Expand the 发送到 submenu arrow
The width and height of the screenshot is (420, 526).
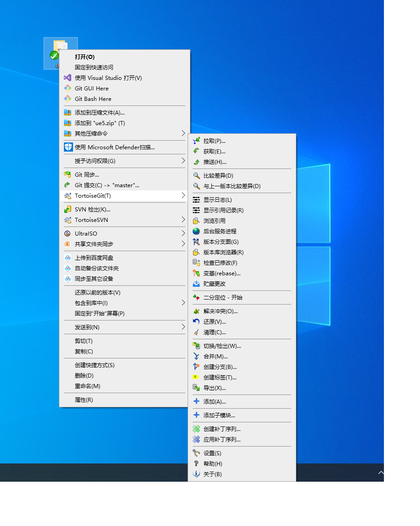click(x=183, y=327)
